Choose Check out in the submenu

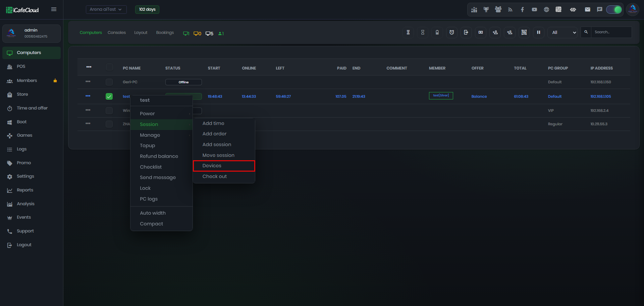coord(224,176)
